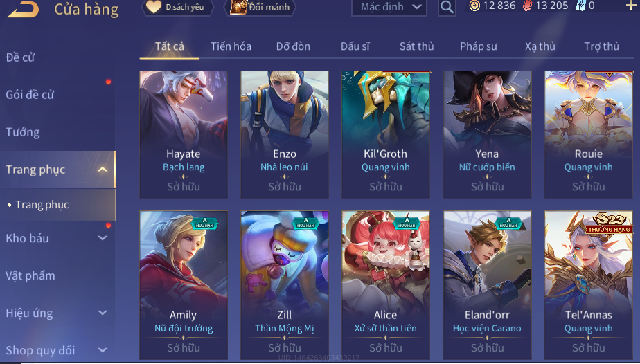Select the Tel'Annas Quang vinh skin card

pyautogui.click(x=589, y=285)
